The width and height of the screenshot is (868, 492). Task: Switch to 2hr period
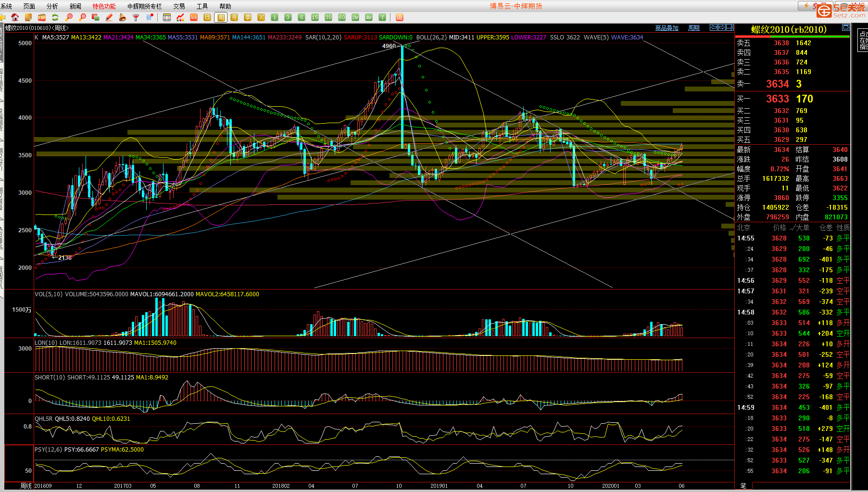coord(355,17)
